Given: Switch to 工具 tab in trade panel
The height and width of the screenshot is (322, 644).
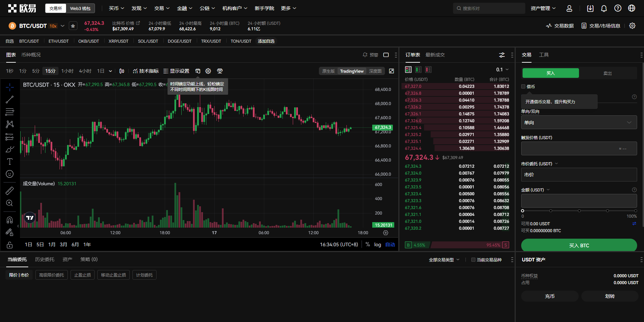Looking at the screenshot, I should 544,55.
